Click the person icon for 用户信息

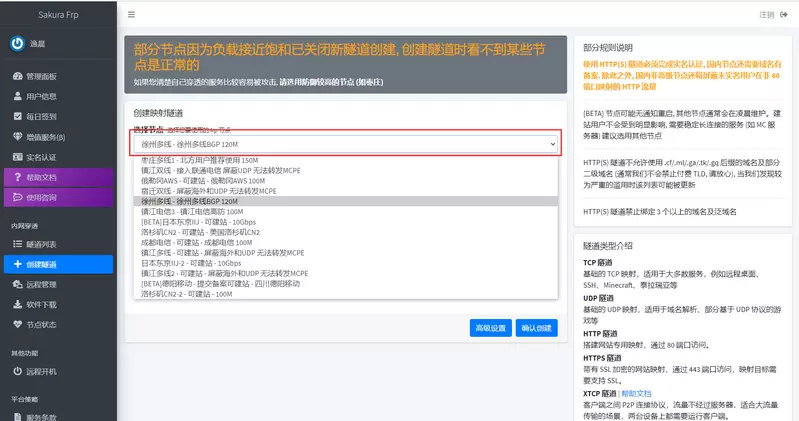tap(18, 96)
